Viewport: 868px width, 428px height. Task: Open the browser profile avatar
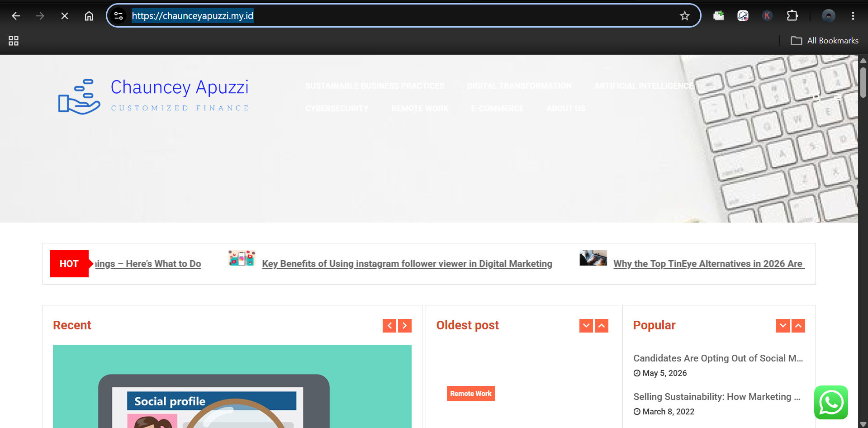point(829,16)
